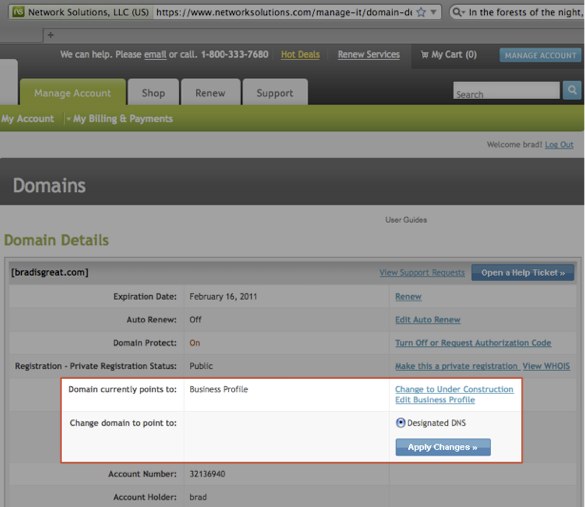Select the account number 32136940

click(x=207, y=474)
